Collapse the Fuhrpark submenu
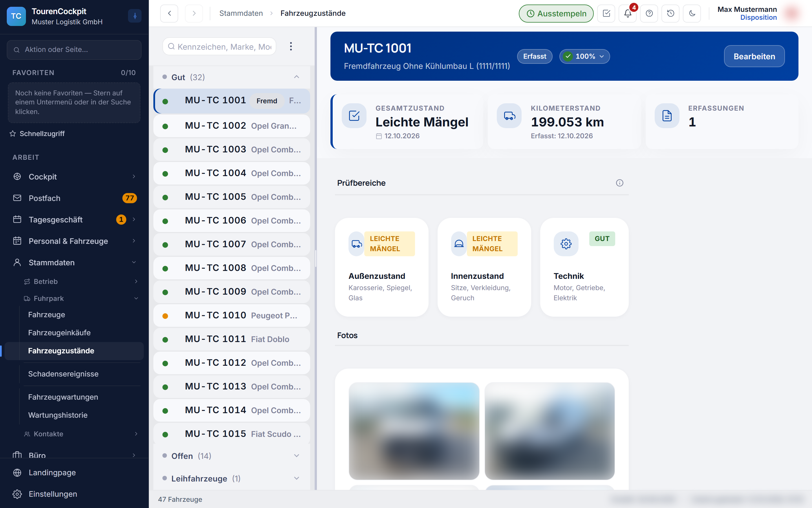Screen dimensions: 812x508 pyautogui.click(x=81, y=298)
